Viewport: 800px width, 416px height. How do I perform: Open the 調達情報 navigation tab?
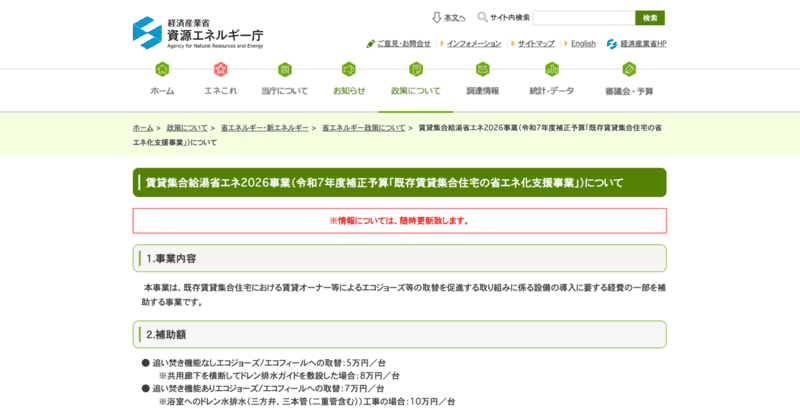[x=483, y=91]
